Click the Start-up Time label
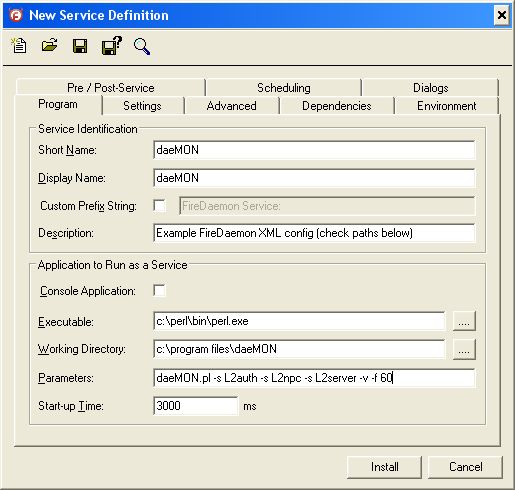515x490 pixels. tap(71, 406)
